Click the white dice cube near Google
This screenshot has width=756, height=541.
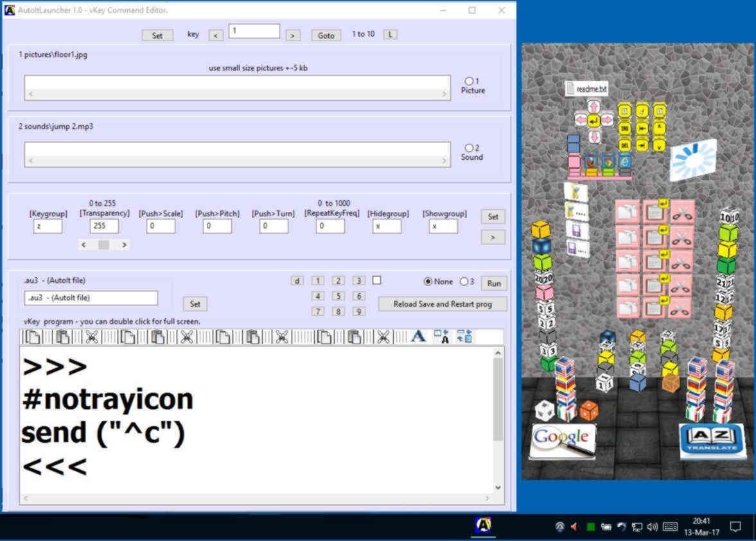[545, 411]
